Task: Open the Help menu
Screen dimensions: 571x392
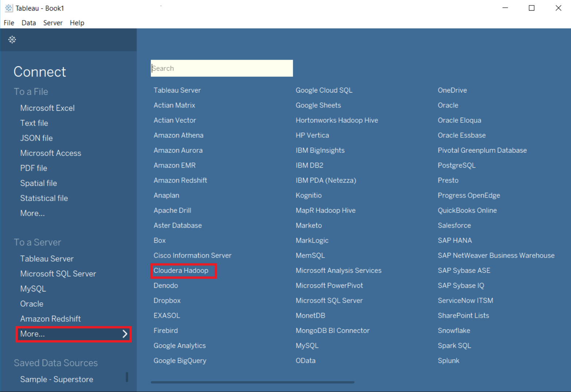Action: (77, 23)
